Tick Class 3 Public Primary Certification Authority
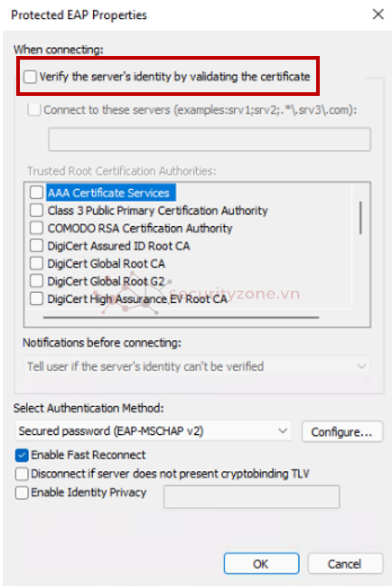This screenshot has height=586, width=392. pyautogui.click(x=36, y=210)
